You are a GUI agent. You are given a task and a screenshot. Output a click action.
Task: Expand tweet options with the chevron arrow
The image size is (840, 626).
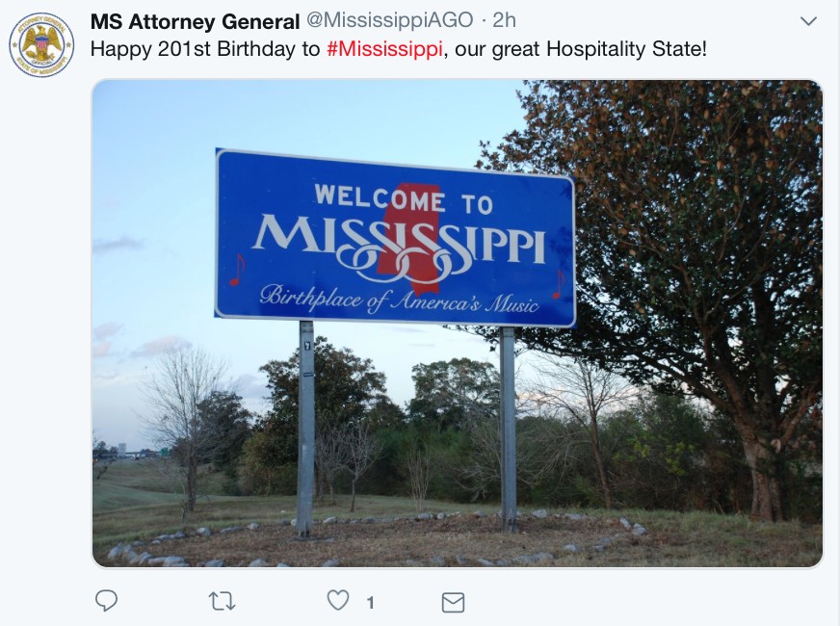tap(808, 21)
